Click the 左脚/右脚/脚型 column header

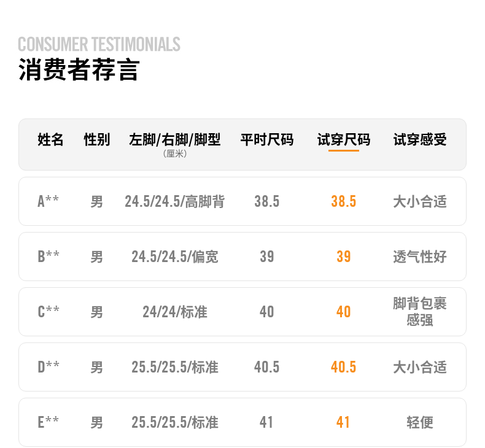175,140
